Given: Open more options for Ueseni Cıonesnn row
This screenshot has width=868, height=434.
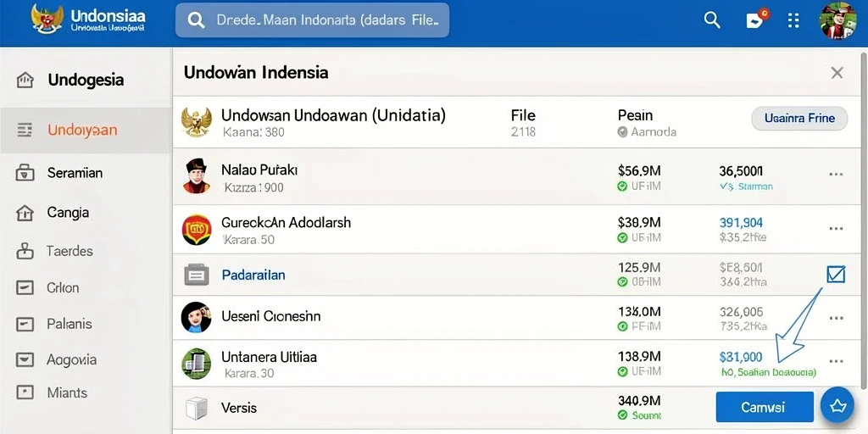Looking at the screenshot, I should [836, 319].
